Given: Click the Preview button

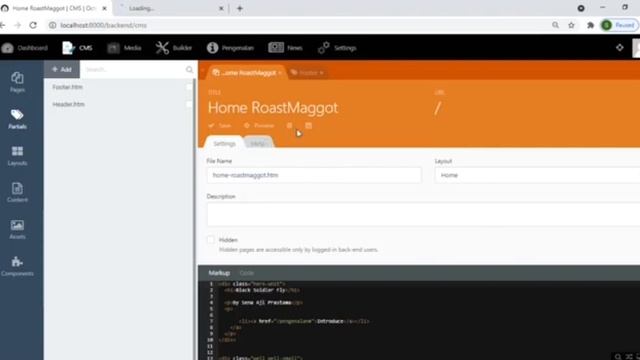Looking at the screenshot, I should click(259, 125).
